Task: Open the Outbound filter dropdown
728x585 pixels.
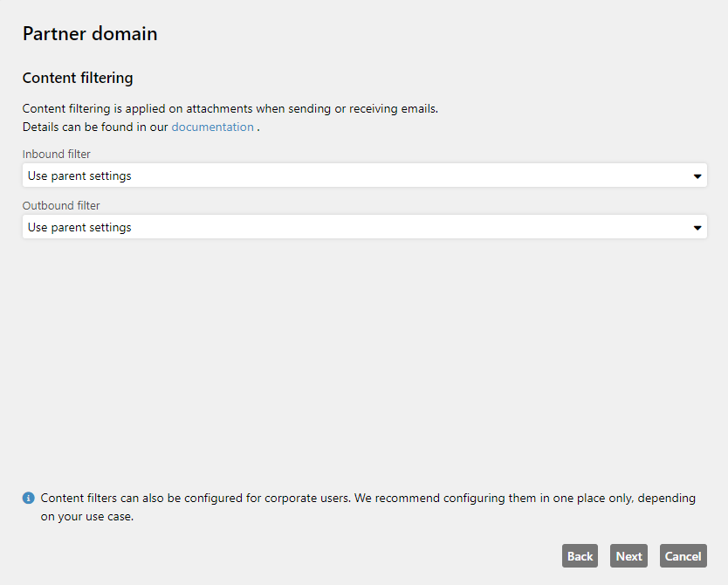Action: [365, 227]
